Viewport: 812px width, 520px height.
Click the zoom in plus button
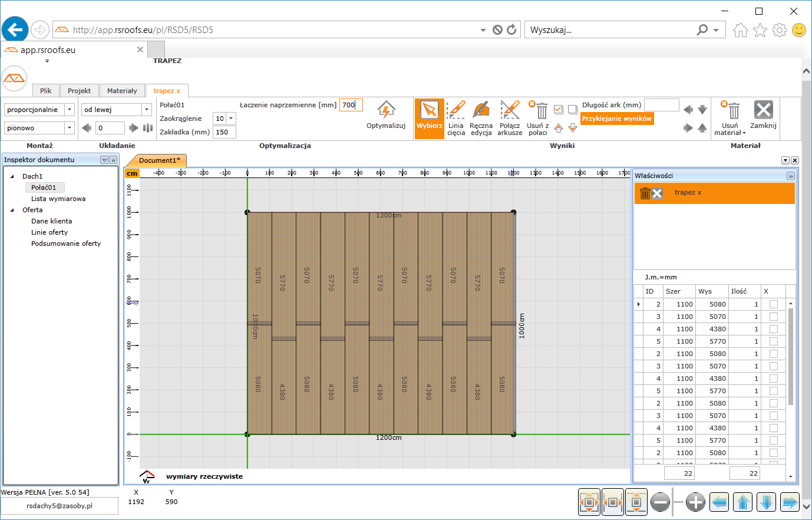695,502
